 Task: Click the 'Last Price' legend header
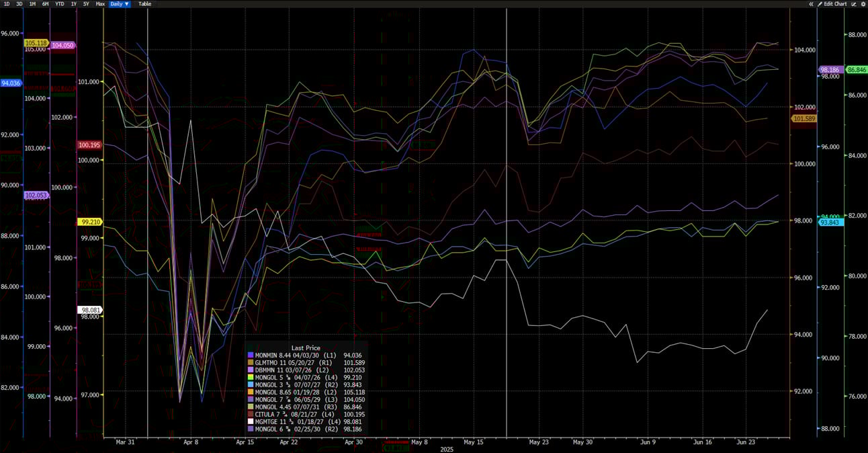(306, 348)
